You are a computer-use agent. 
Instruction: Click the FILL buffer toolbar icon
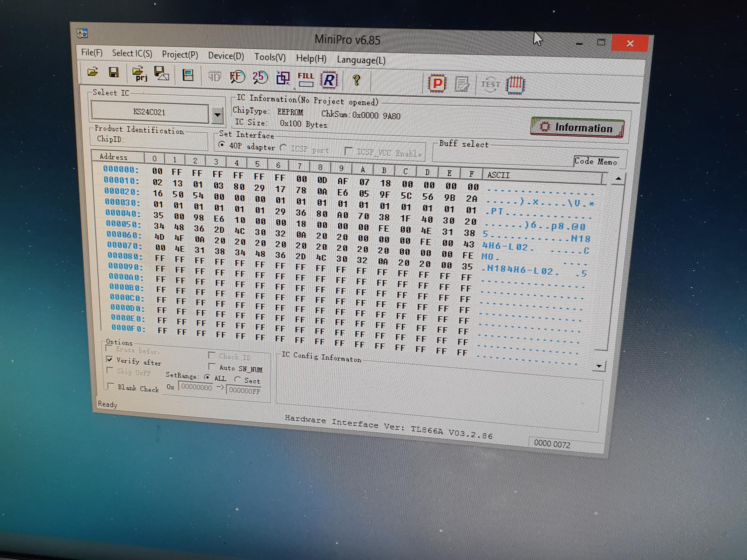click(x=306, y=80)
